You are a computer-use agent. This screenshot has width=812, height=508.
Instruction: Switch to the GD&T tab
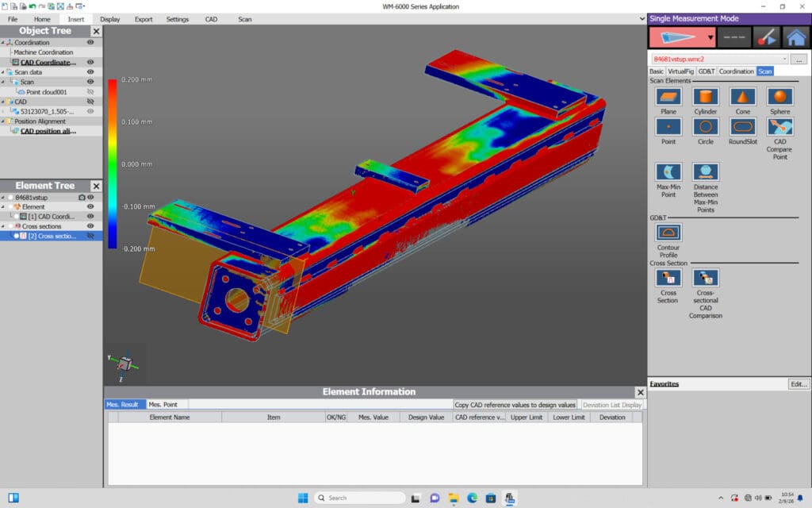coord(707,71)
